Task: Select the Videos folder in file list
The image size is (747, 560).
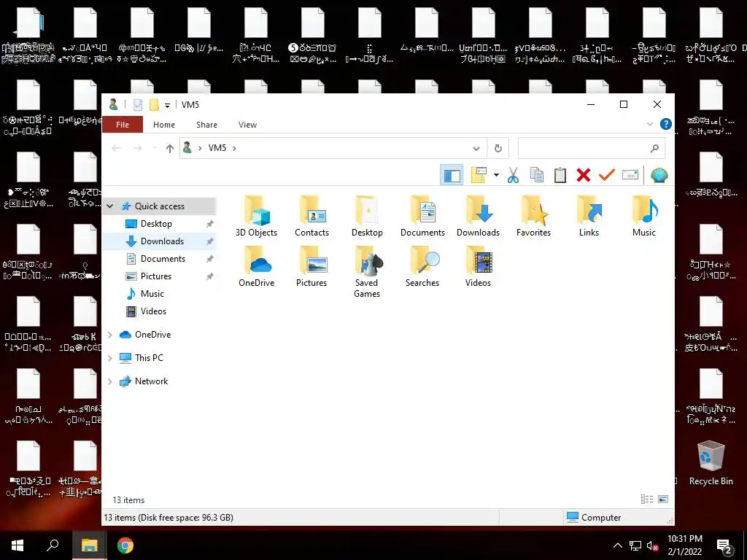Action: click(478, 267)
